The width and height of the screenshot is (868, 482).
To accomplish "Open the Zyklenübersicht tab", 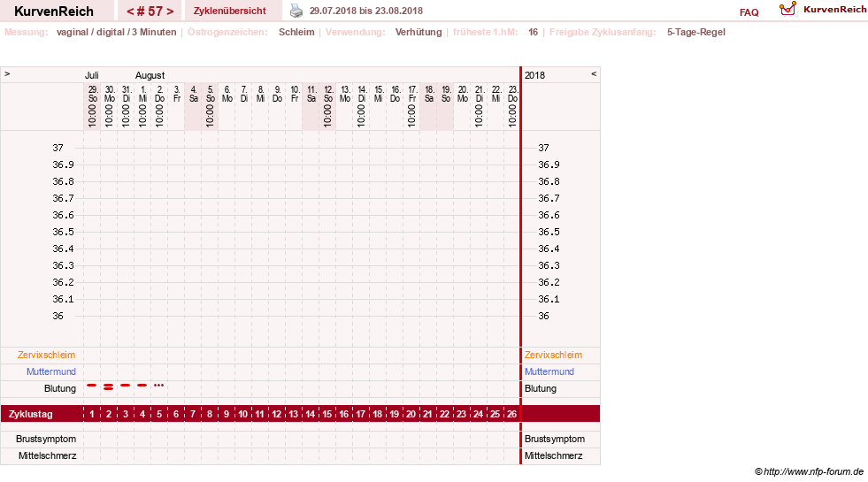I will click(x=230, y=11).
